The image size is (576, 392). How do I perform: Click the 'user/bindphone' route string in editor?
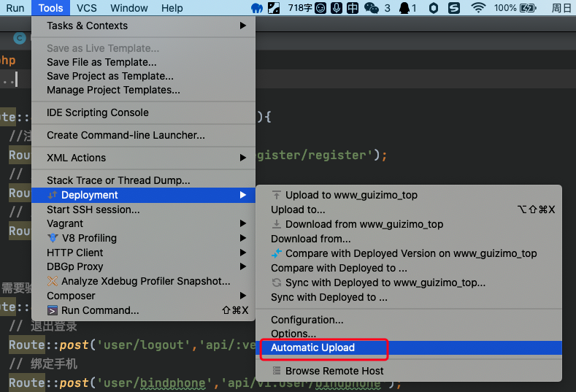[x=154, y=383]
